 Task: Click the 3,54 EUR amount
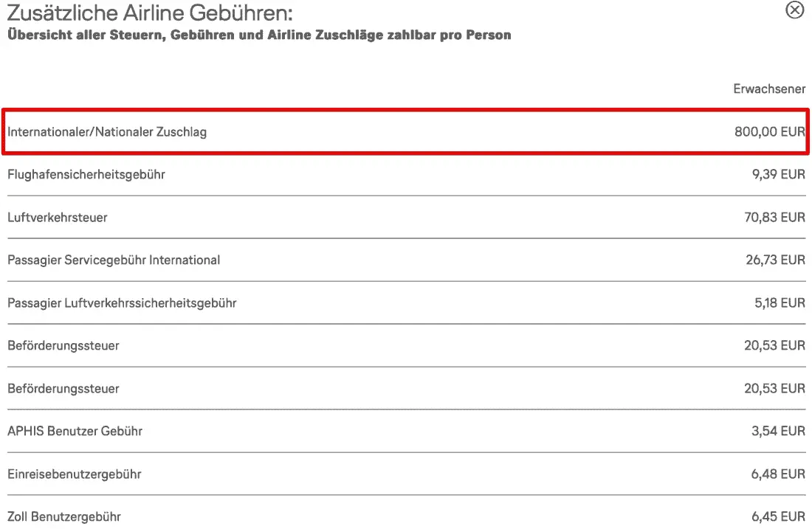pos(778,431)
